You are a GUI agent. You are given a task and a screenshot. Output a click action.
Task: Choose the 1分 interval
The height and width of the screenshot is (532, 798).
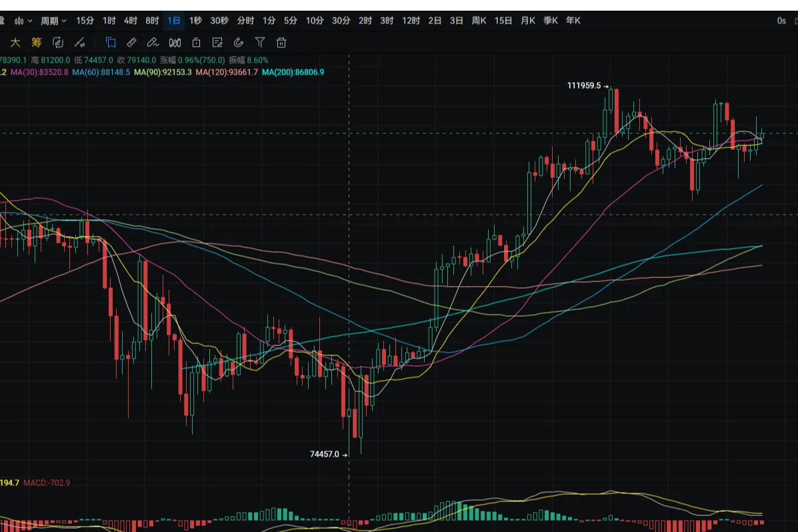269,21
